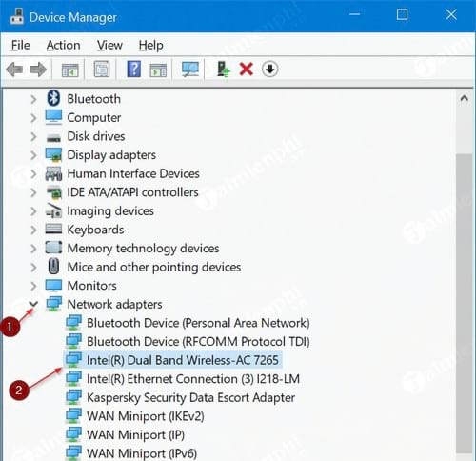Open the View menu

pyautogui.click(x=109, y=45)
